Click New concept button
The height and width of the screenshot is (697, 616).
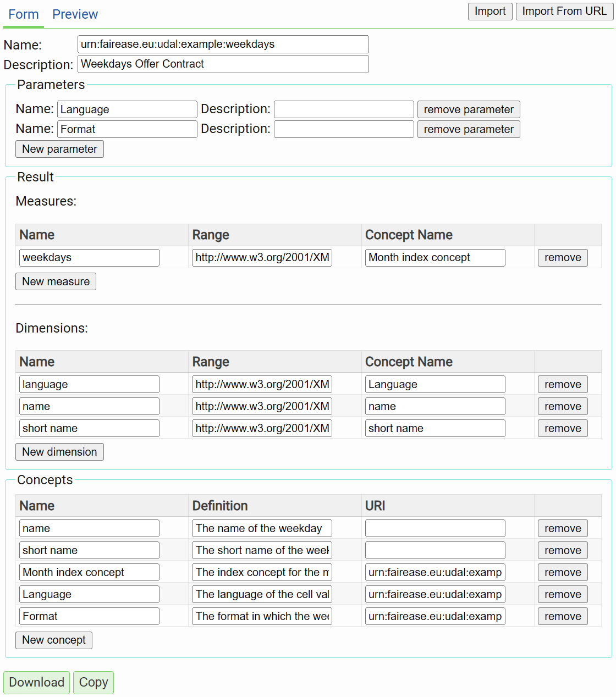click(53, 640)
